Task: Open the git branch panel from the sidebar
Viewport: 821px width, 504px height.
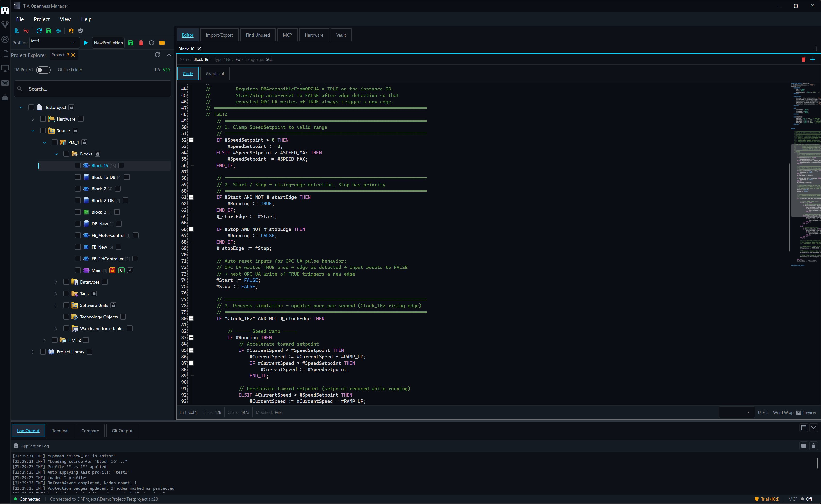Action: pyautogui.click(x=5, y=24)
